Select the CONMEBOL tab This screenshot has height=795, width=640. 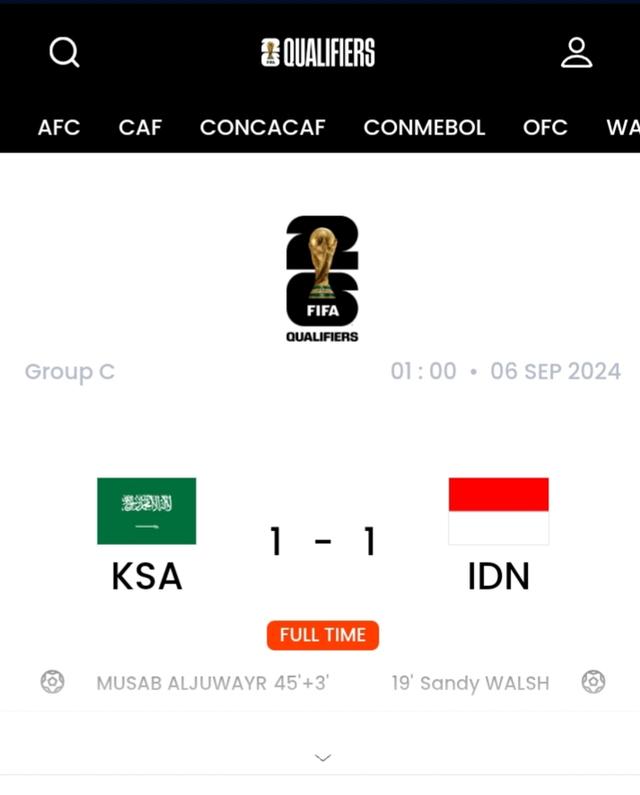(424, 128)
